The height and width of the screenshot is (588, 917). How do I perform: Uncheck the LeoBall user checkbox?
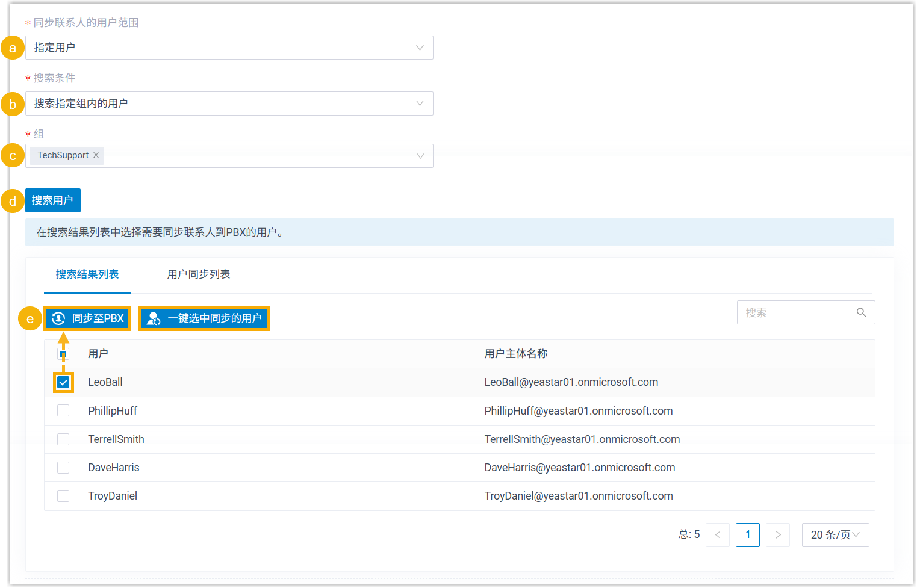(x=63, y=382)
